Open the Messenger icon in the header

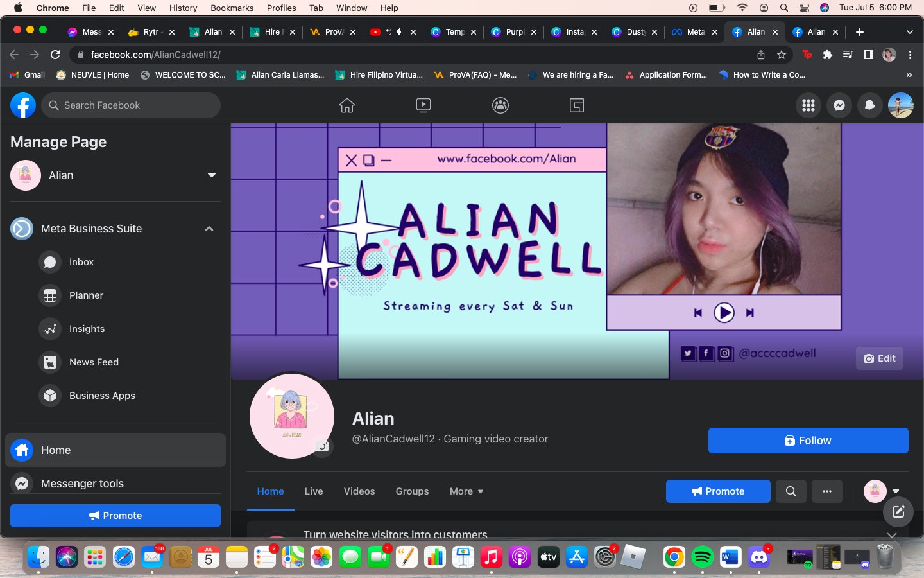point(839,105)
